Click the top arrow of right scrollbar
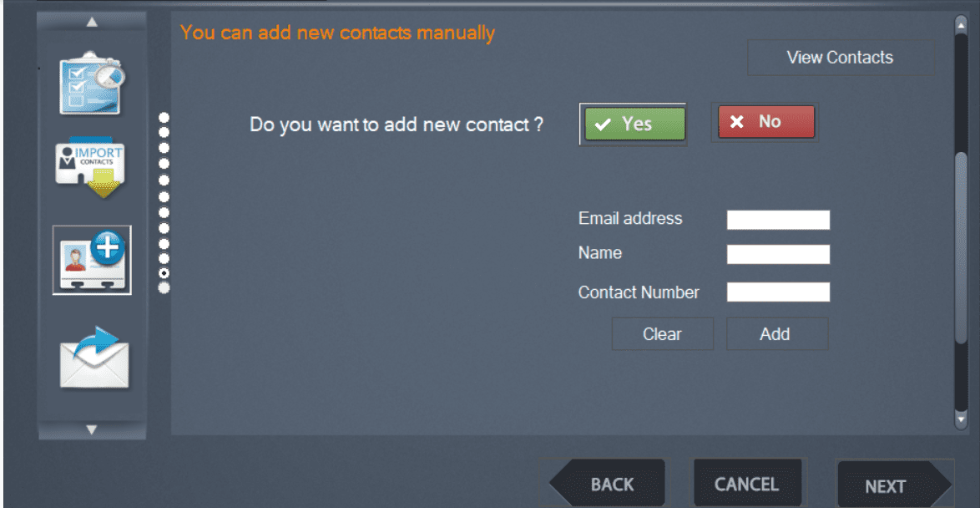The height and width of the screenshot is (508, 980). tap(962, 24)
